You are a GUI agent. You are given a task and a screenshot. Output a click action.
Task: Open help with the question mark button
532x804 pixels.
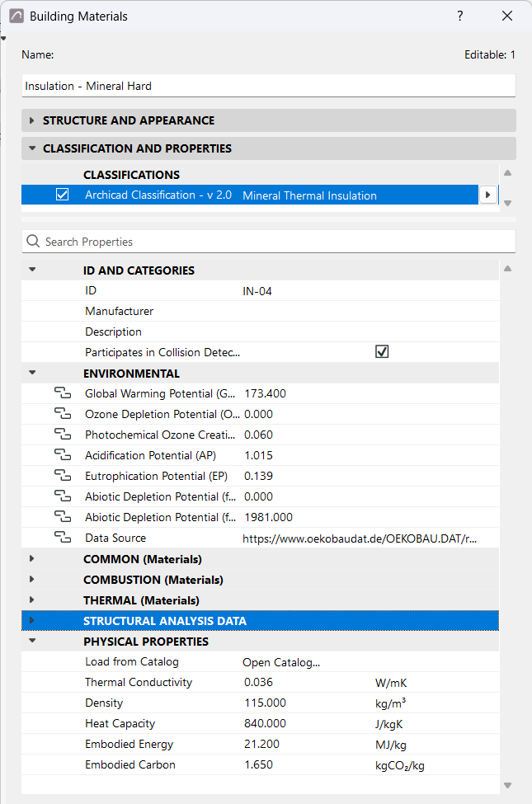click(460, 16)
